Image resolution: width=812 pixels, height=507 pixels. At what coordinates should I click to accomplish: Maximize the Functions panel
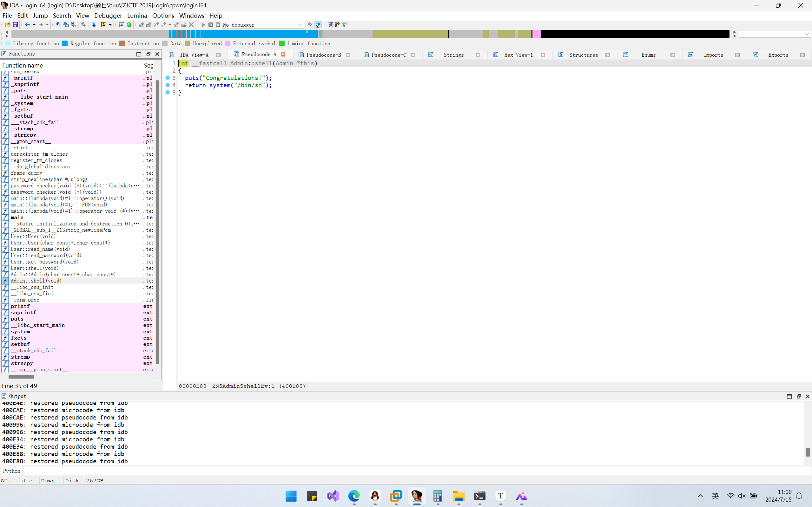(139, 54)
